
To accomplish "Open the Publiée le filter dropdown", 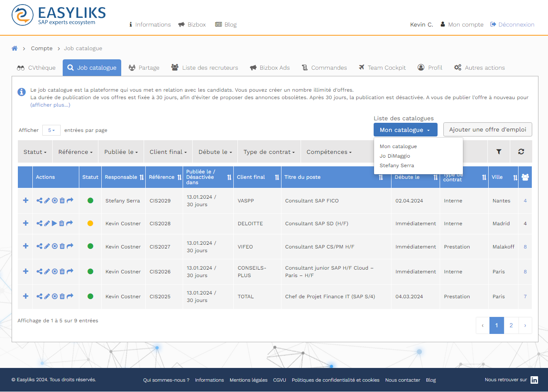I will tap(121, 152).
